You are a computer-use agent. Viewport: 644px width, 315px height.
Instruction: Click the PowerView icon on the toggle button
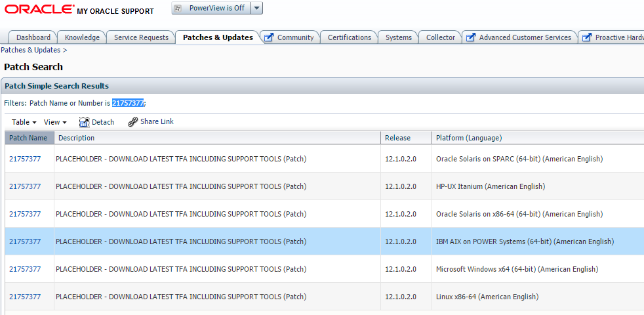[178, 9]
